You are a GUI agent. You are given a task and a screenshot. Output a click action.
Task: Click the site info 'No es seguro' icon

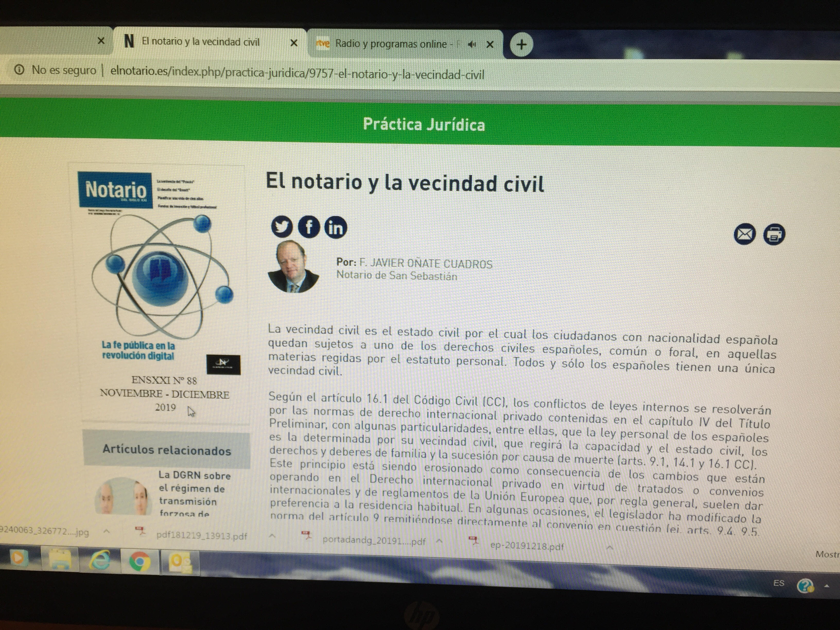[19, 69]
